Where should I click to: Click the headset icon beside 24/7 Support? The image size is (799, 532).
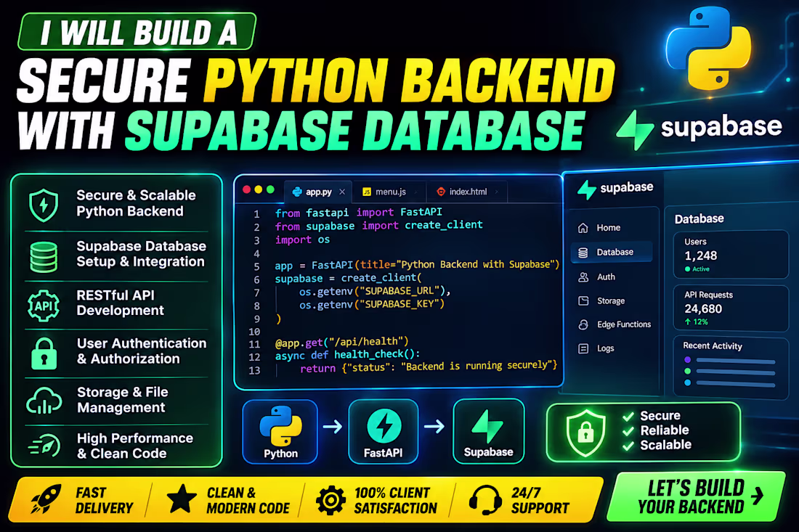click(485, 499)
